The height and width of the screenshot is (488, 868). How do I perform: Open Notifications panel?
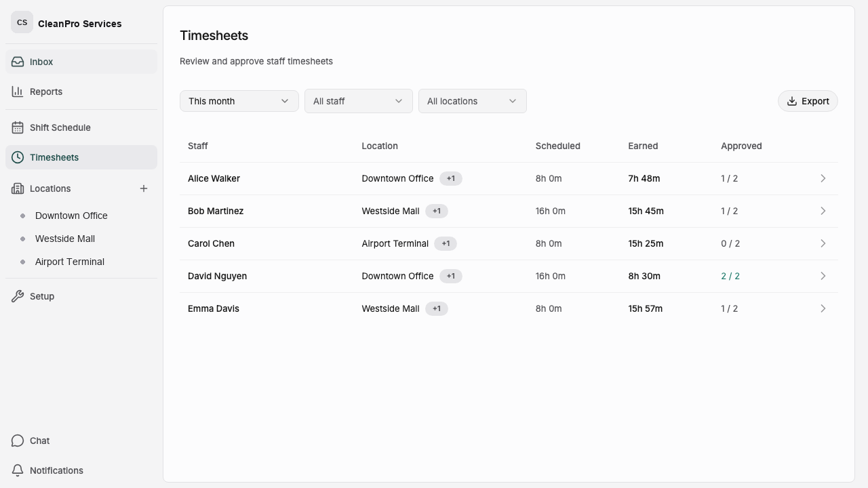click(x=81, y=470)
